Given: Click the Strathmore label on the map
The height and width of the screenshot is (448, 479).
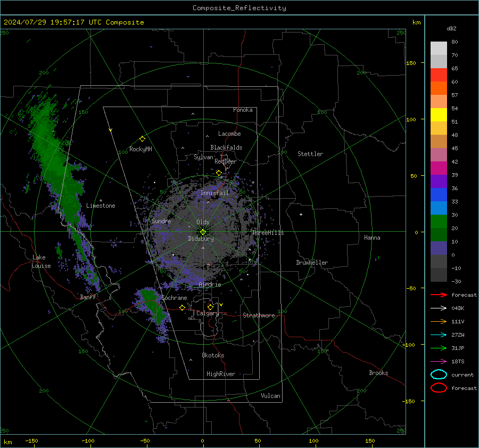Looking at the screenshot, I should (259, 315).
